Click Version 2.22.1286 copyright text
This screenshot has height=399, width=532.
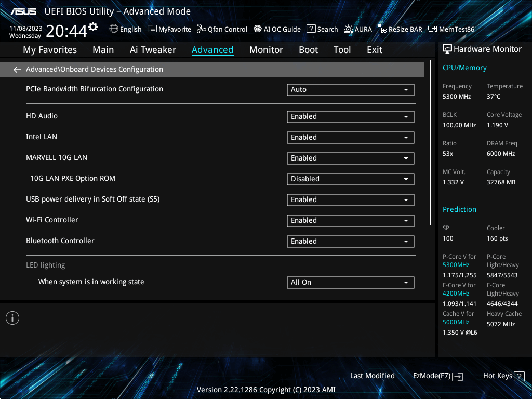[x=266, y=390]
